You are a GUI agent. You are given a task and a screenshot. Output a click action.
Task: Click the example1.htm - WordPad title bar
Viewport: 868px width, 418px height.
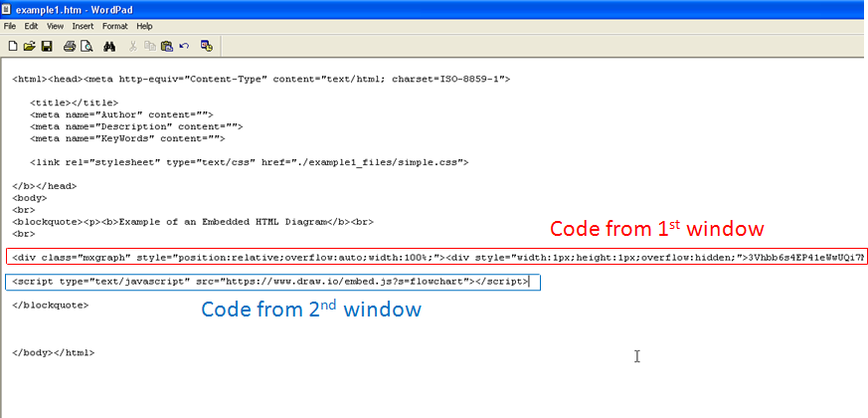click(x=434, y=9)
